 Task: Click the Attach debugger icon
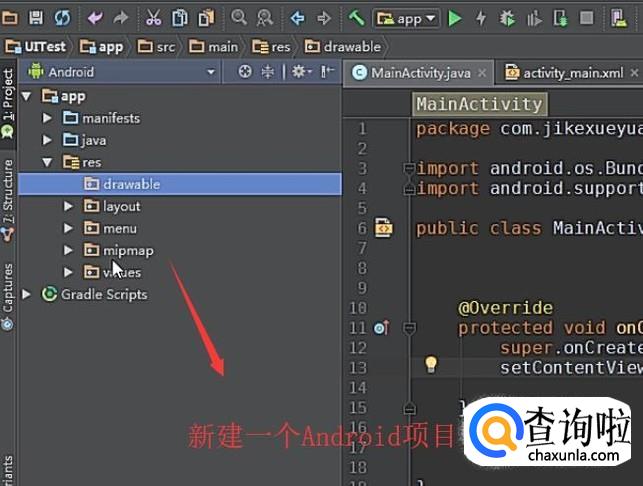click(x=560, y=18)
